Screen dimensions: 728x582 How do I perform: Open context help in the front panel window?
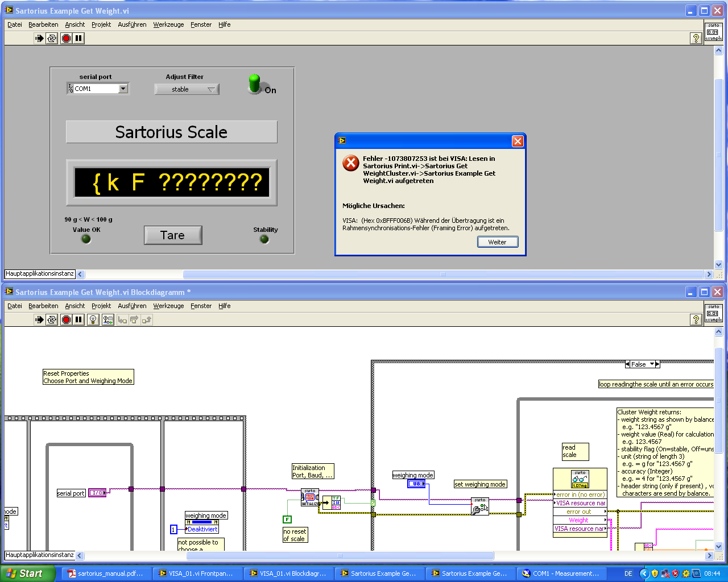tap(696, 38)
